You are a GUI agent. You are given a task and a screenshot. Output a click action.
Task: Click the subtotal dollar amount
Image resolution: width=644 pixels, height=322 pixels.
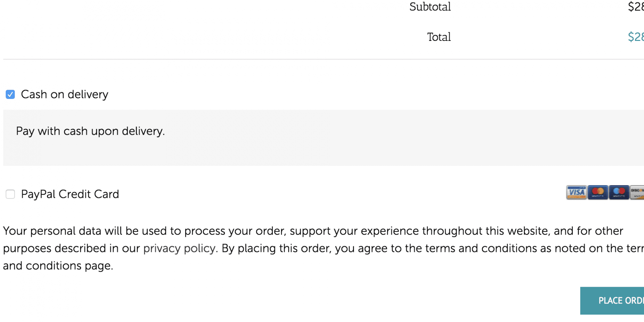tap(636, 7)
